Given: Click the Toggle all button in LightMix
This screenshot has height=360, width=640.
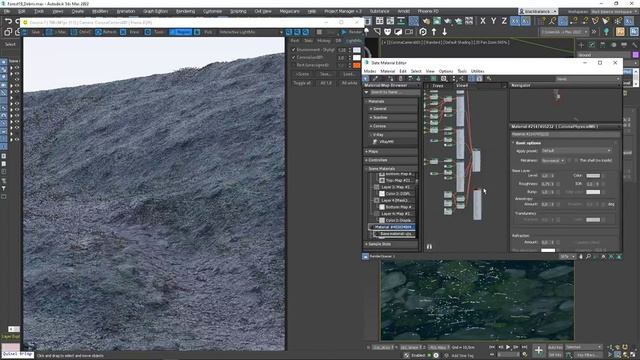Looking at the screenshot, I should tap(302, 83).
